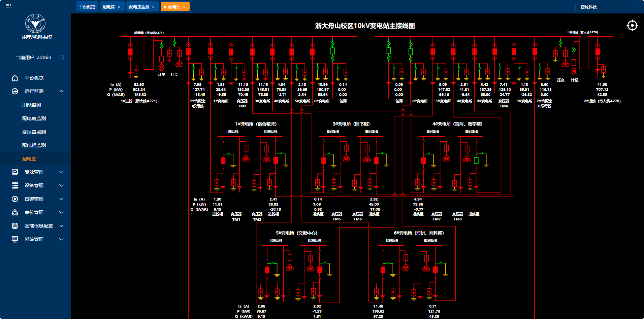Click the 707.12 kW power value
This screenshot has height=319, width=644.
(602, 90)
